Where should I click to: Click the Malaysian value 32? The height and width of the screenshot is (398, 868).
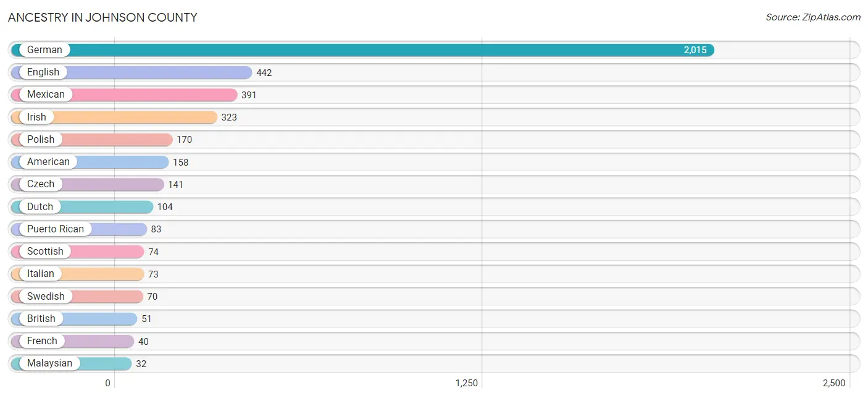click(141, 364)
